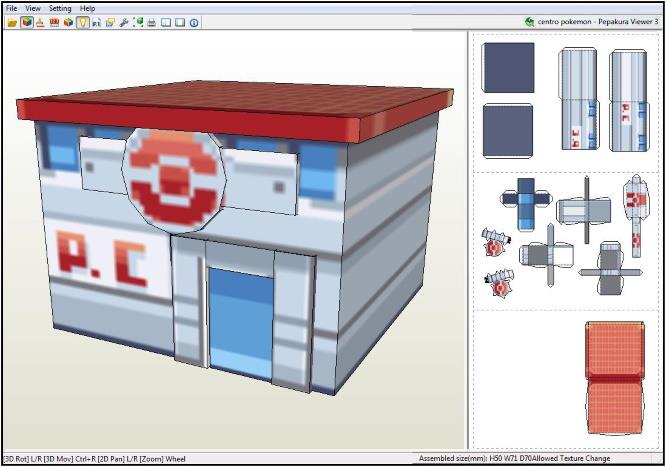This screenshot has width=666, height=467.
Task: Select the lower dark blue square pattern piece
Action: [508, 130]
